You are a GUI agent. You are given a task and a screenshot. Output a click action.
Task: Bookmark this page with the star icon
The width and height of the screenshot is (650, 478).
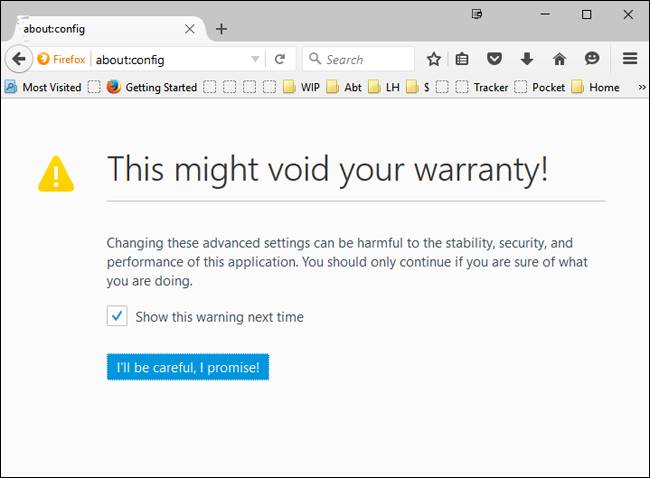[x=434, y=59]
